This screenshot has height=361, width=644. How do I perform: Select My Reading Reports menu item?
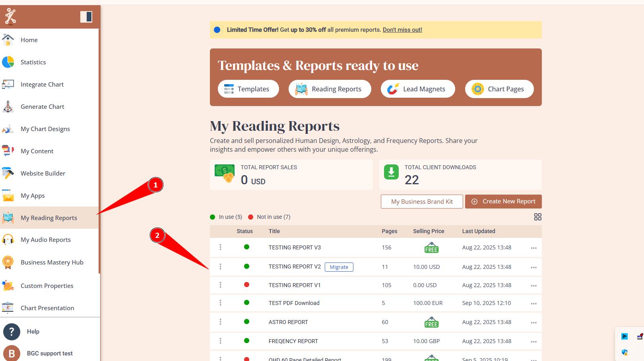[49, 218]
